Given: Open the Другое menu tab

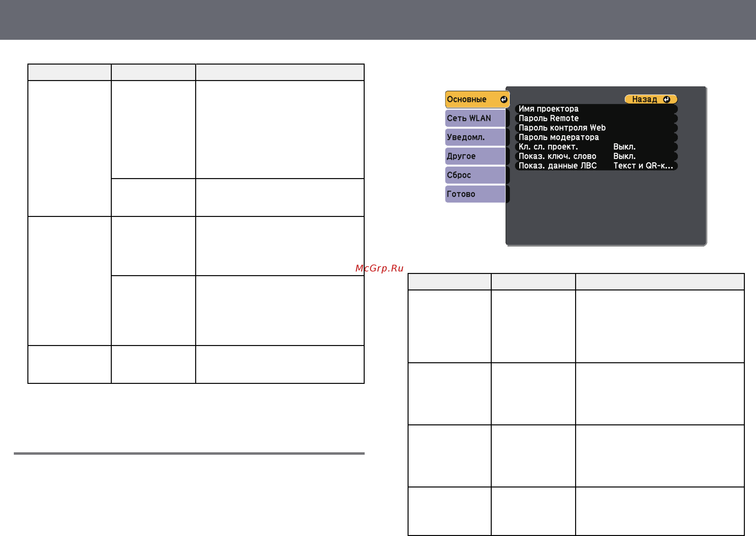Looking at the screenshot, I should tap(475, 156).
